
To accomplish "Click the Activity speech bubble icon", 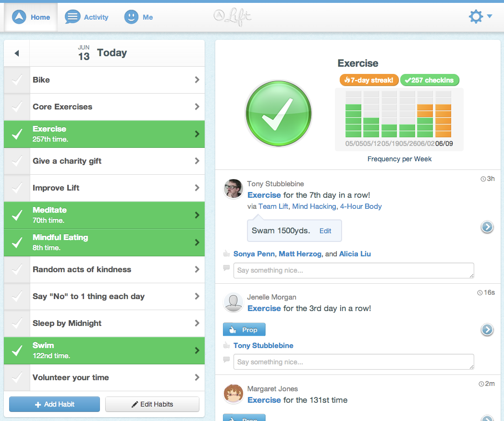I will tap(73, 17).
